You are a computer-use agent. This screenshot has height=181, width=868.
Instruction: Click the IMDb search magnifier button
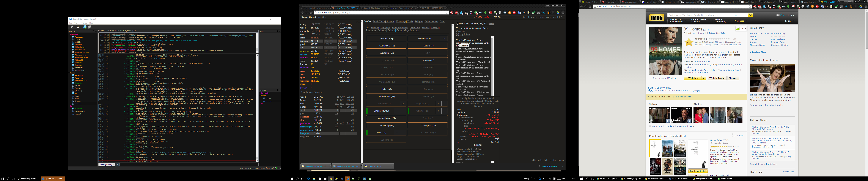(x=750, y=15)
